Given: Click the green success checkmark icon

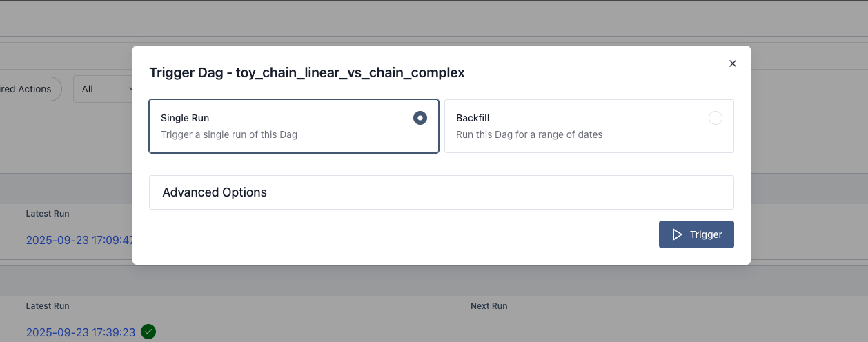Looking at the screenshot, I should [148, 332].
